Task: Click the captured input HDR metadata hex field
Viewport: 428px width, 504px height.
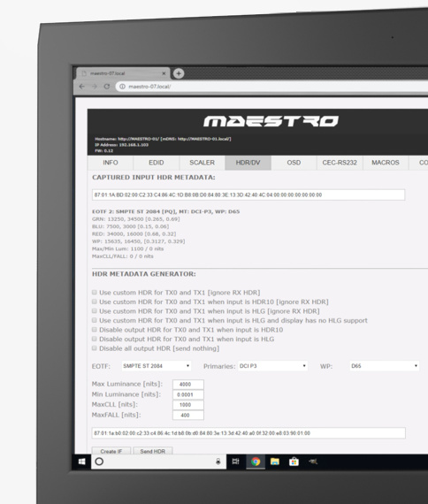Action: (248, 195)
